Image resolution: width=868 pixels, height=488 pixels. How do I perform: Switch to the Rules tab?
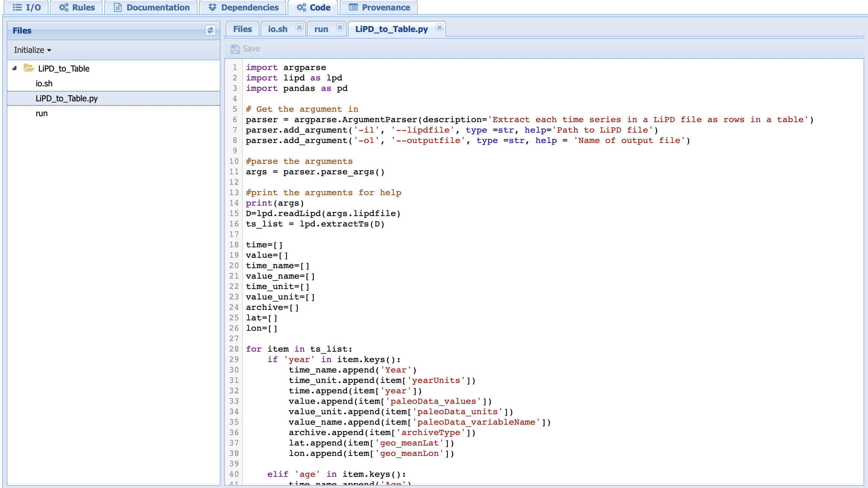[77, 7]
